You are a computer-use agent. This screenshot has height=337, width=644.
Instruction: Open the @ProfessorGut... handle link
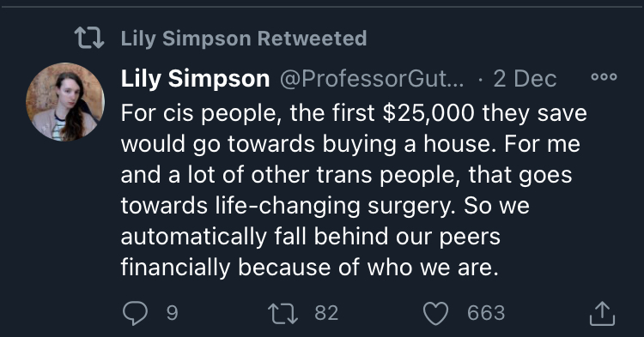pos(372,78)
